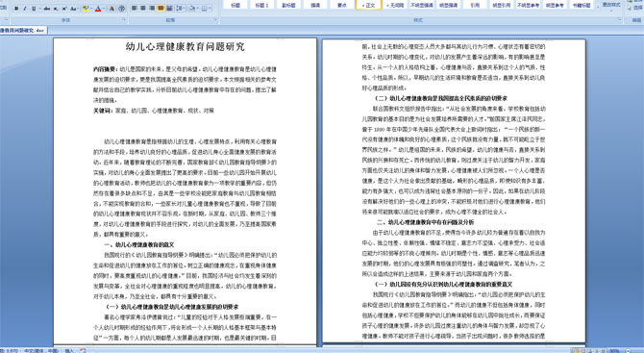Apply the 不明显强调 style
Image resolution: width=644 pixels, height=353 pixels.
(422, 5)
